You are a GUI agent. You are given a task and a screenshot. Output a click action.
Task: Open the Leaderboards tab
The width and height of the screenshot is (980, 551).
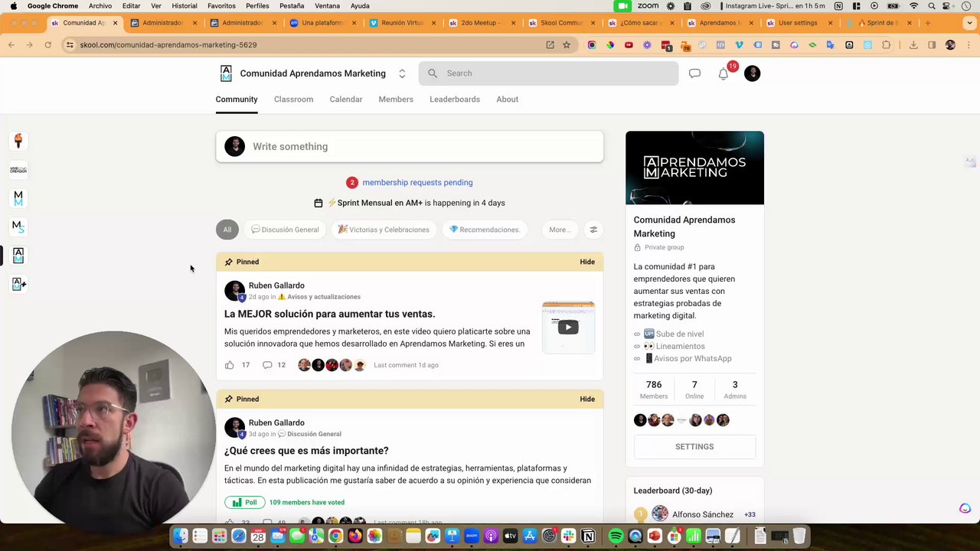[455, 99]
